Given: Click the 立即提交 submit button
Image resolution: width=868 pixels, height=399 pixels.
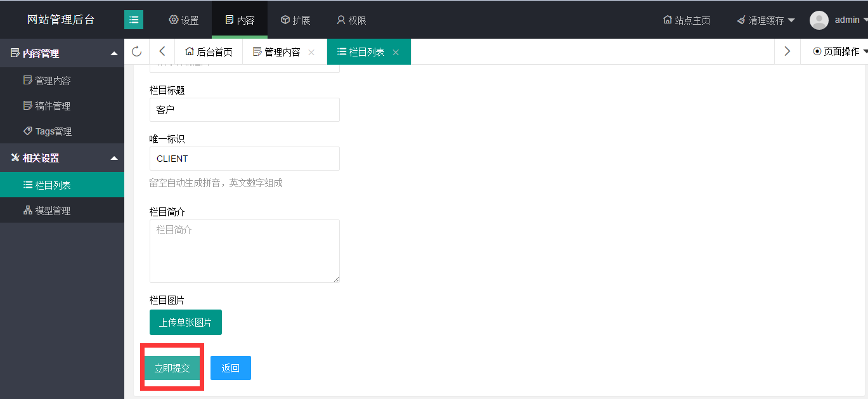Looking at the screenshot, I should [x=172, y=368].
